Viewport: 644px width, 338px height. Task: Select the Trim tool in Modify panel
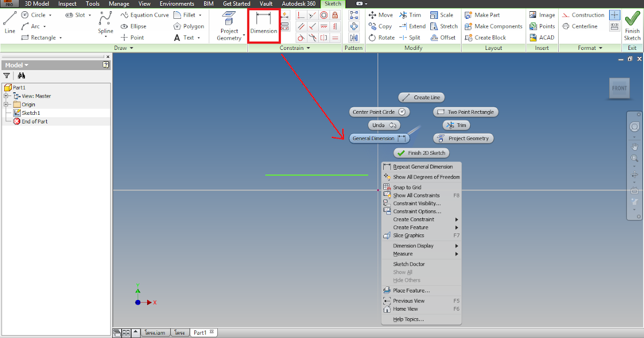[409, 14]
